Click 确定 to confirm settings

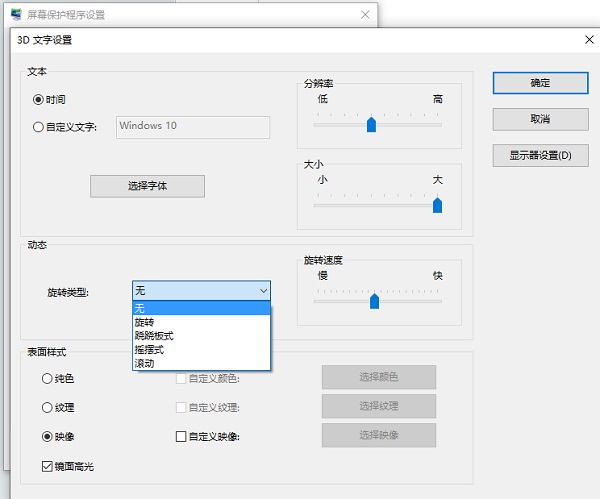[x=540, y=83]
